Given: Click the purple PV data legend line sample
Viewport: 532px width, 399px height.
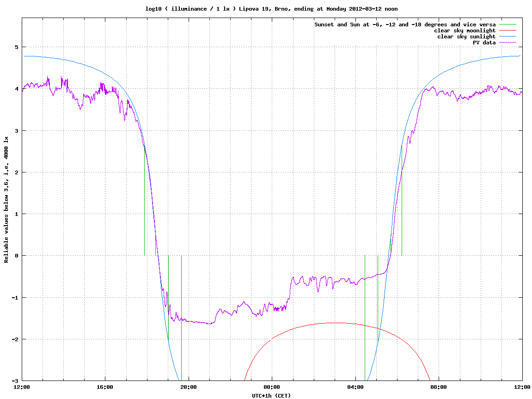Looking at the screenshot, I should point(508,43).
